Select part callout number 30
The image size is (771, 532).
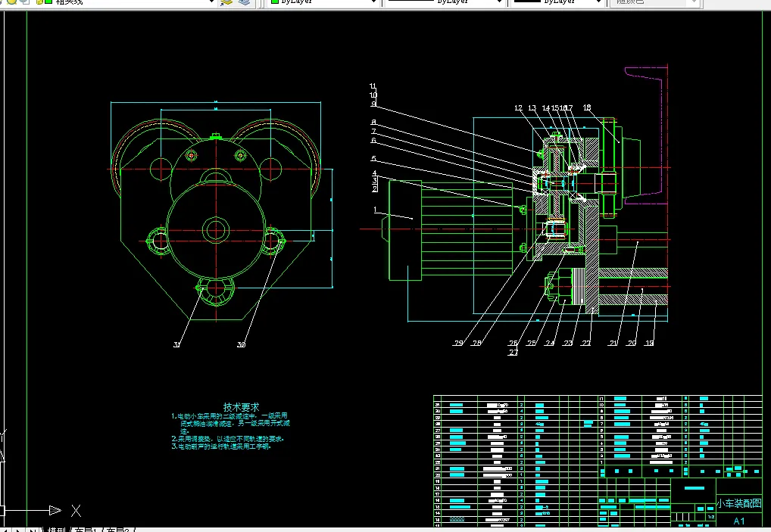click(x=241, y=344)
